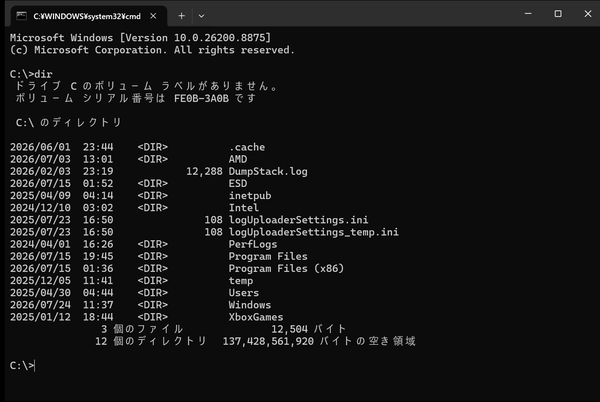
Task: Click the 12,504 bytes total
Action: (289, 329)
